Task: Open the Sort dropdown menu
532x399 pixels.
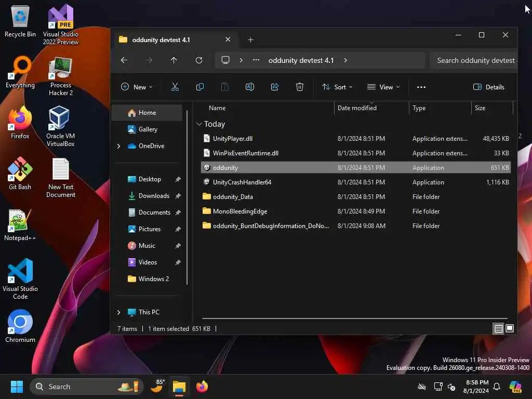Action: [x=337, y=87]
